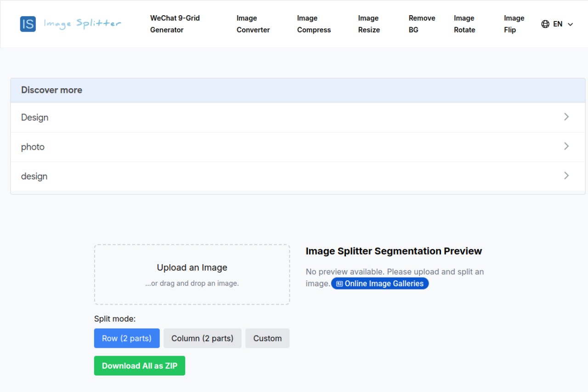The width and height of the screenshot is (588, 392).
Task: Open the EN language dropdown
Action: (x=557, y=24)
